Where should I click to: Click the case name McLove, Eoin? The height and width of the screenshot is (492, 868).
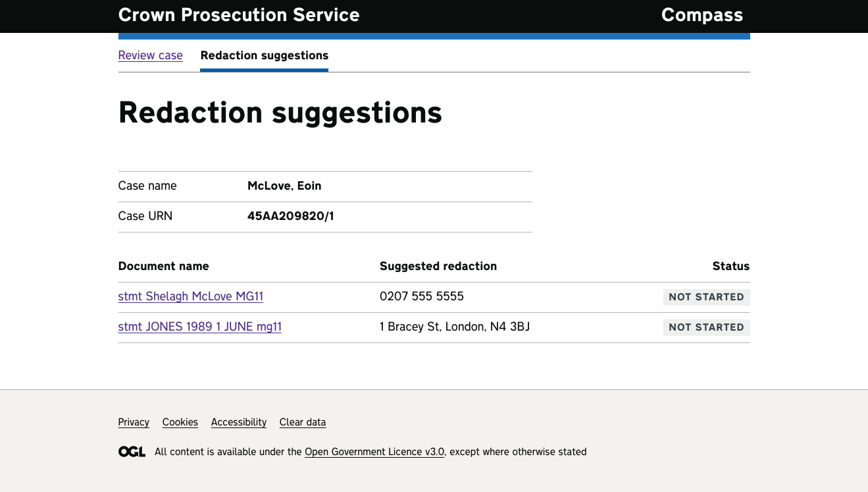coord(284,186)
